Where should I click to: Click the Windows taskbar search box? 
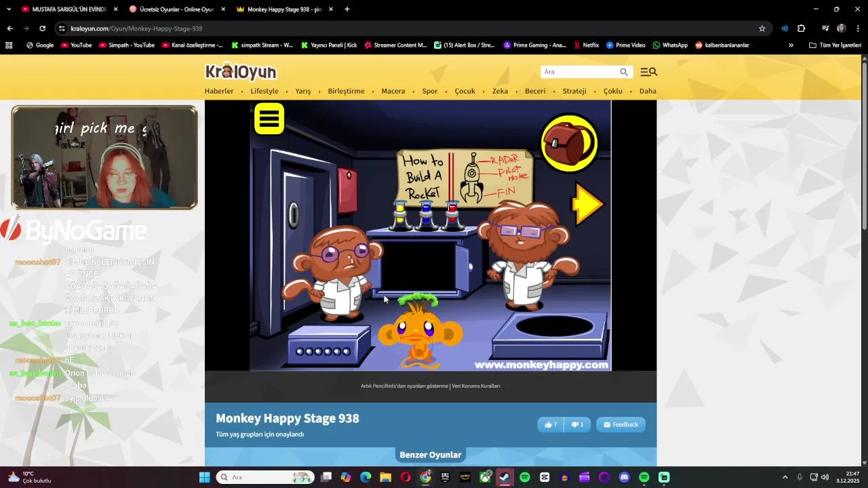click(265, 477)
